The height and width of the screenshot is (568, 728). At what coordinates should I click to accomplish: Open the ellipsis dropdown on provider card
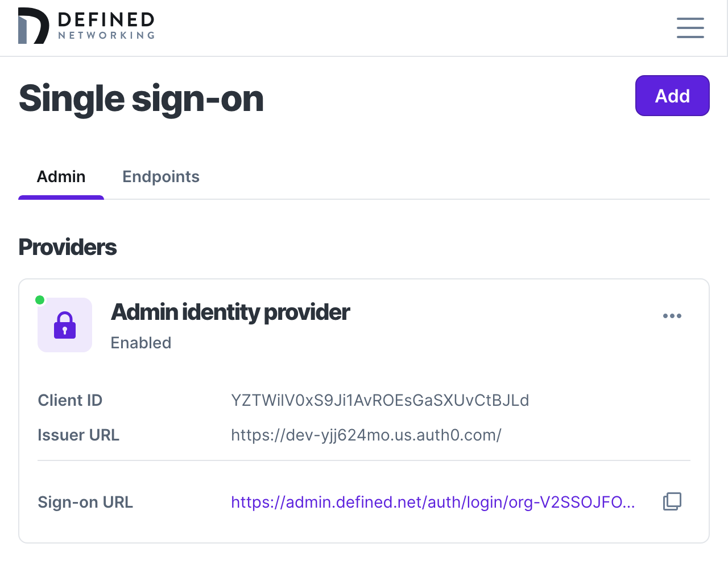tap(672, 315)
